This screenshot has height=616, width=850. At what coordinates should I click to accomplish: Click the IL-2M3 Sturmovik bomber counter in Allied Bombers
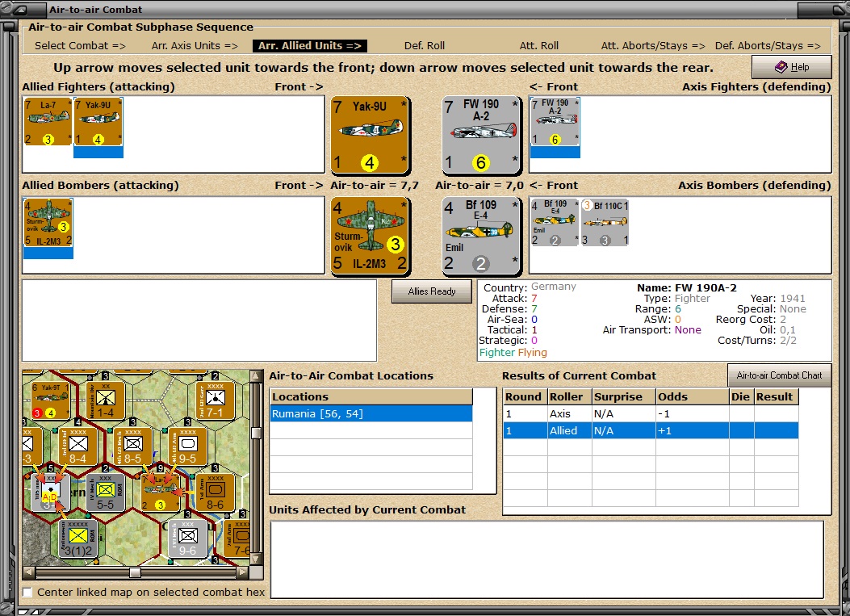48,222
